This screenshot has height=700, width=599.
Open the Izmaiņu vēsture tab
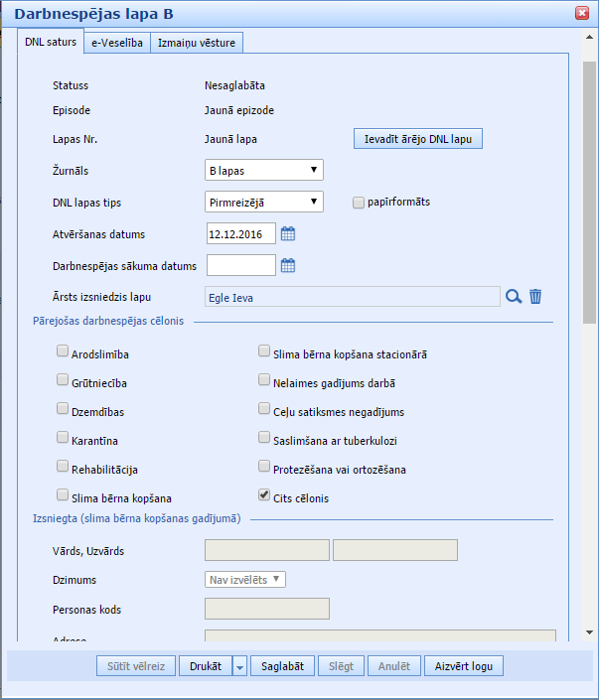point(196,43)
